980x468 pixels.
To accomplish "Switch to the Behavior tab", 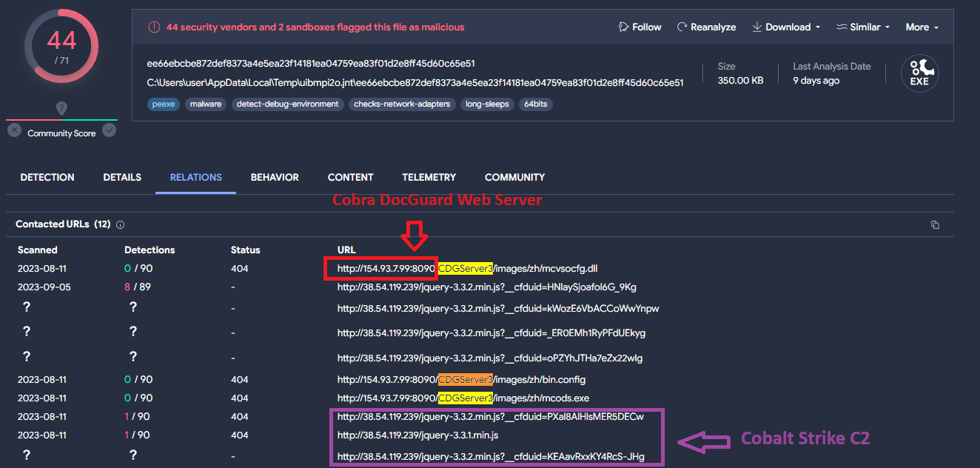I will (275, 177).
